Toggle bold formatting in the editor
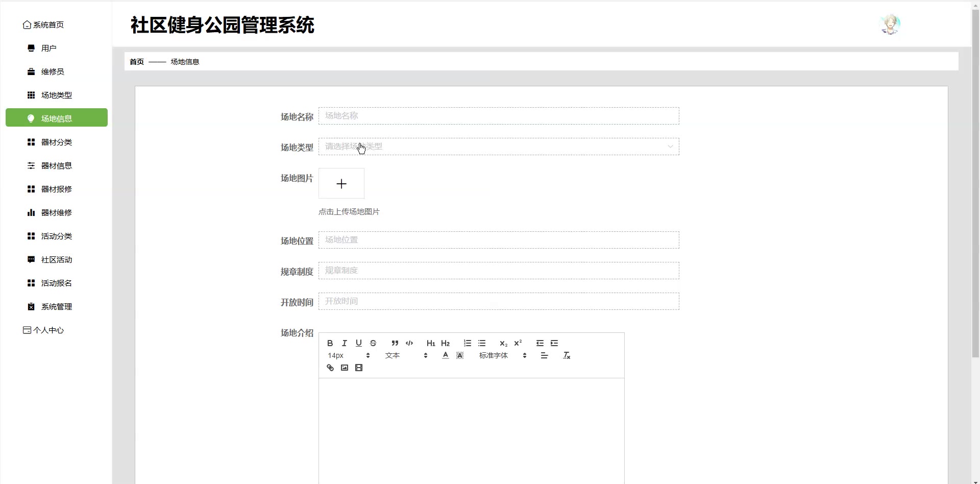This screenshot has width=980, height=484. pos(330,343)
